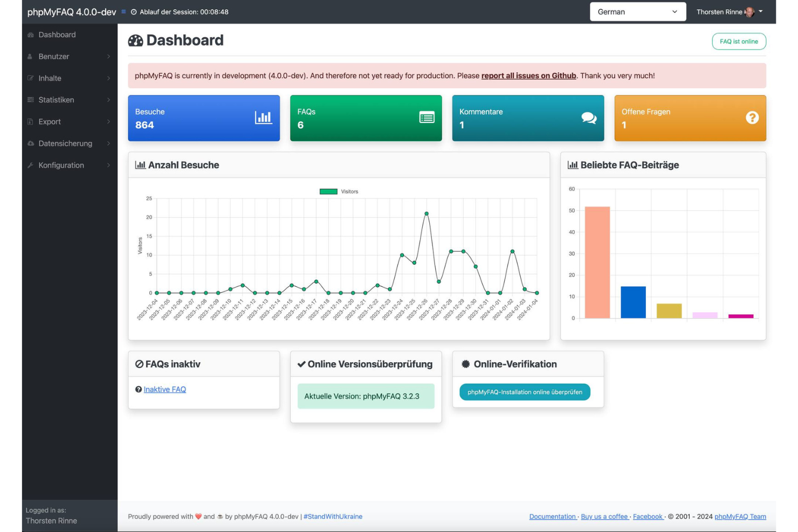Open the phpMyFAQ Team footer link
The height and width of the screenshot is (532, 798).
click(740, 516)
